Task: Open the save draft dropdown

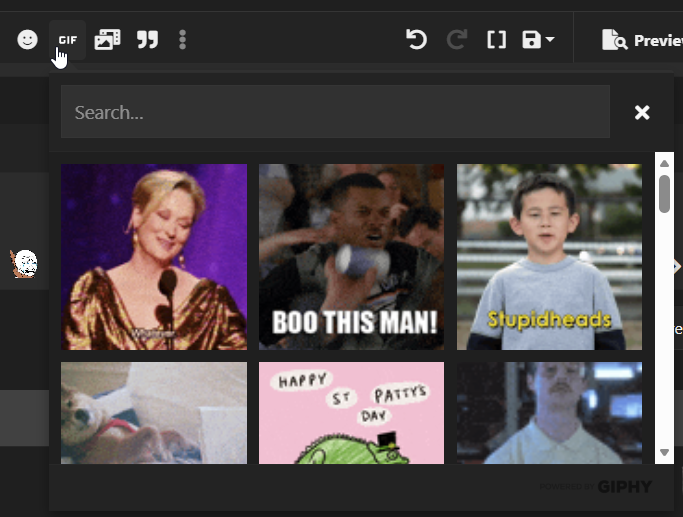Action: click(538, 40)
